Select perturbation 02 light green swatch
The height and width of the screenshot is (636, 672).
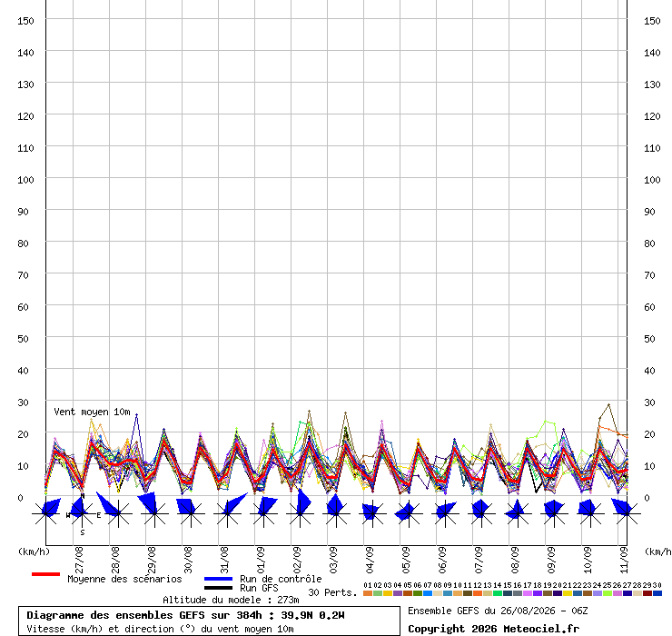click(378, 593)
